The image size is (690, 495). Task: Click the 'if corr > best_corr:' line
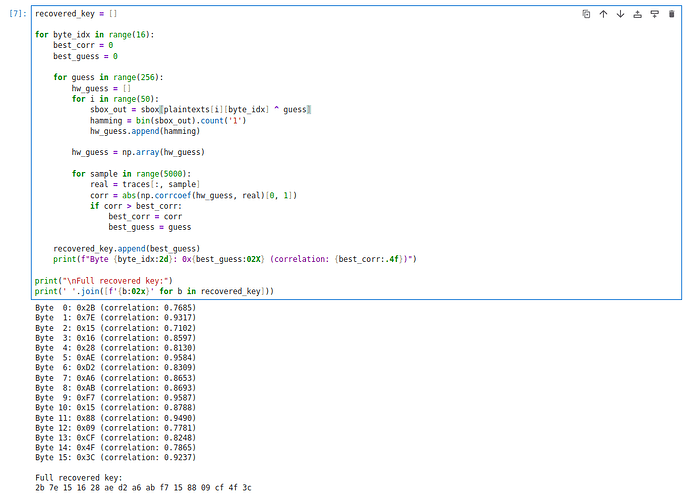136,206
